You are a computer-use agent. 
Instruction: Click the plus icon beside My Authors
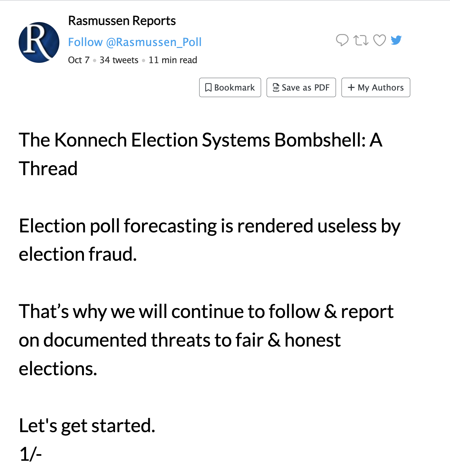(x=351, y=87)
